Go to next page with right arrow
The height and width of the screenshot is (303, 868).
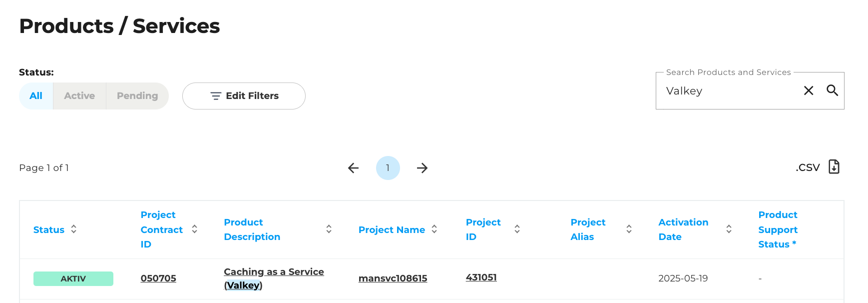click(422, 168)
